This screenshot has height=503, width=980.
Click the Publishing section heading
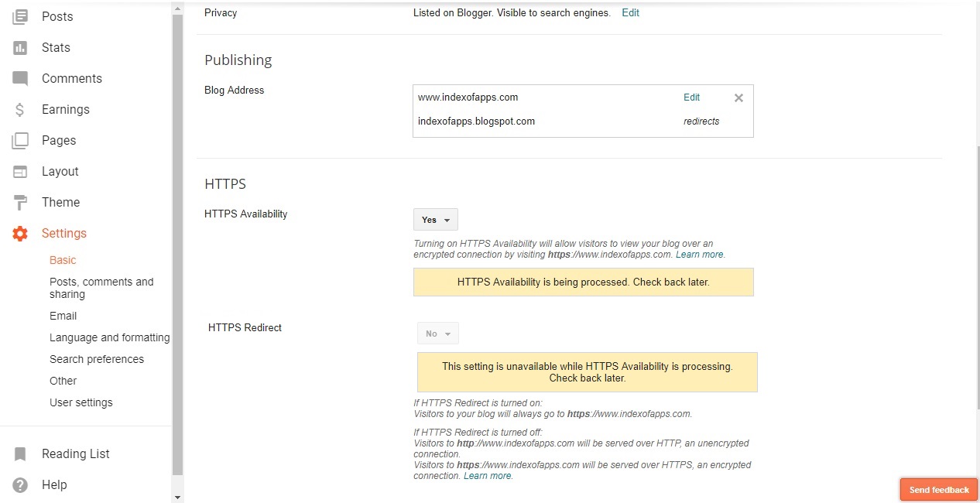pyautogui.click(x=238, y=60)
